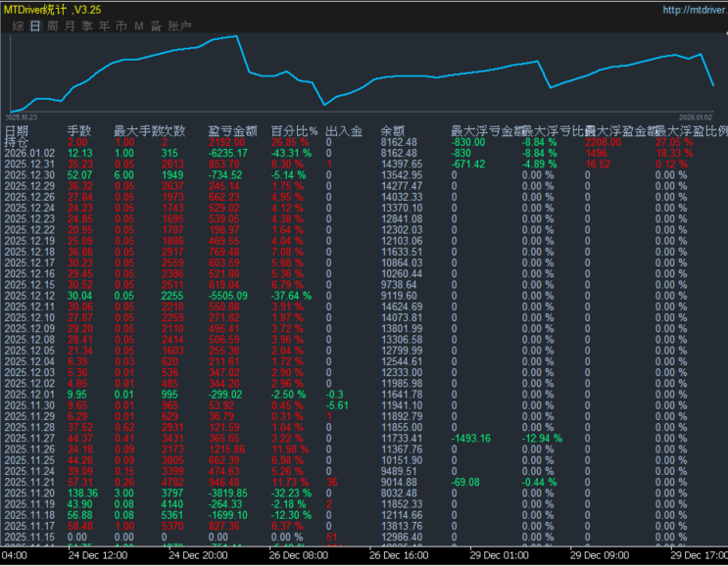Select the 2025.12.01 date row
Screen dimensions: 728x566
click(x=29, y=395)
